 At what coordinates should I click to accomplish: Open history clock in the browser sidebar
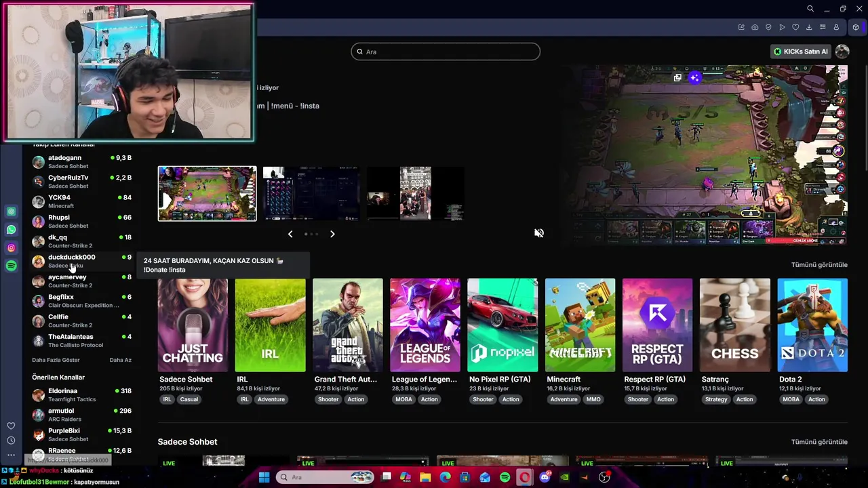(11, 441)
